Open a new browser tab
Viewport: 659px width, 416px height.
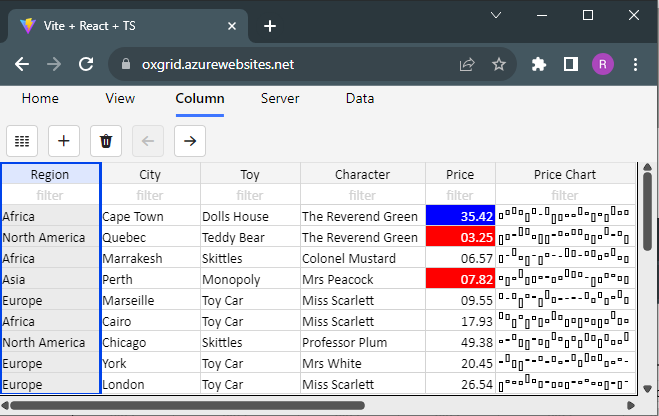click(269, 26)
